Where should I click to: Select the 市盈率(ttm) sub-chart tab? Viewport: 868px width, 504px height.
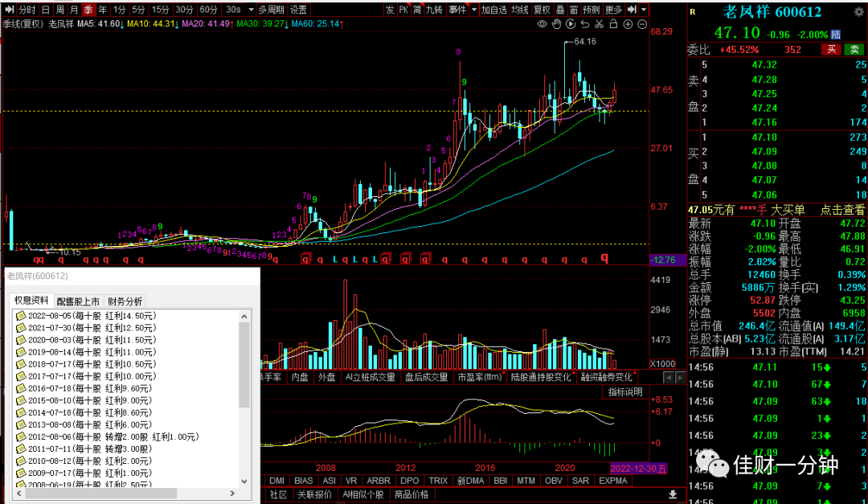(479, 377)
